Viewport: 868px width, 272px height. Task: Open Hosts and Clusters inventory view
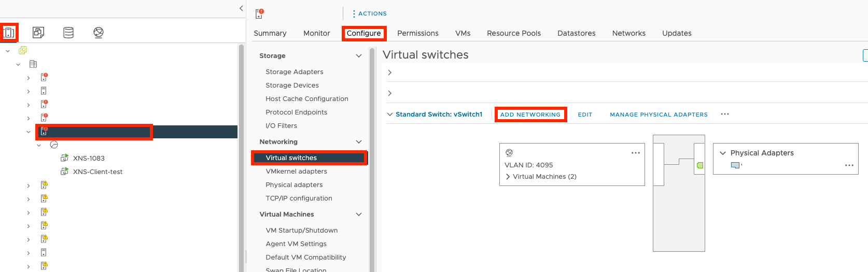click(9, 33)
